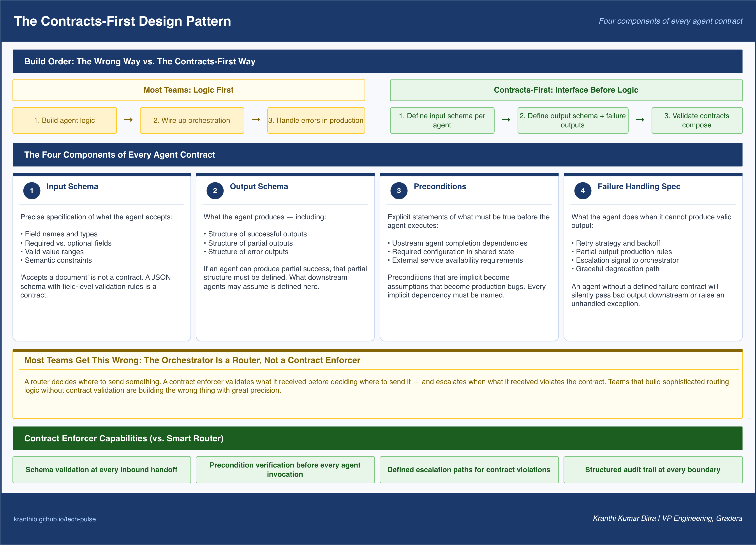The image size is (756, 545).
Task: Click 'Required configuration in shared state' bullet
Action: tap(451, 252)
